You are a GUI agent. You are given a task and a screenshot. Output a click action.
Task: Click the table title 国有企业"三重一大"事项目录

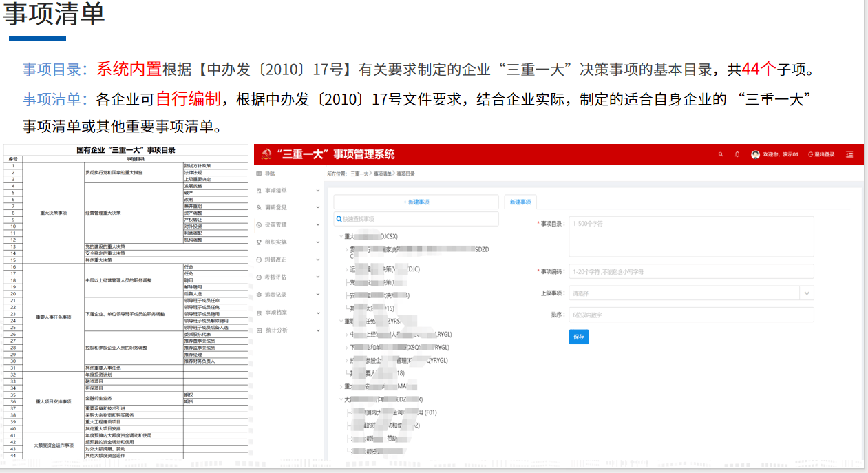click(126, 149)
